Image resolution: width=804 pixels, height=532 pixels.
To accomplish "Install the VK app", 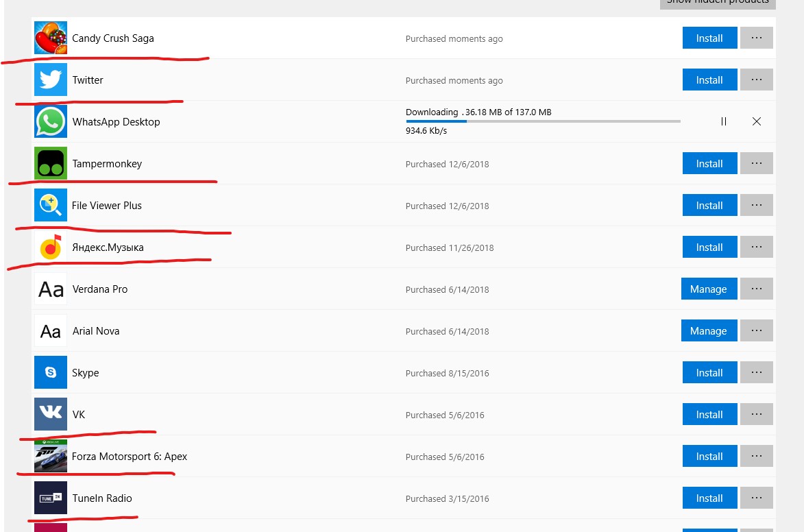I will pos(709,414).
